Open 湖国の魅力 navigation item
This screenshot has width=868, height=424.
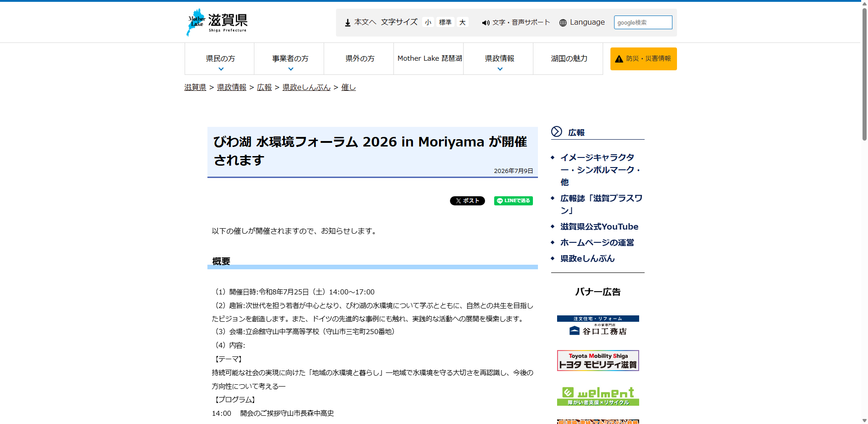[x=568, y=58]
